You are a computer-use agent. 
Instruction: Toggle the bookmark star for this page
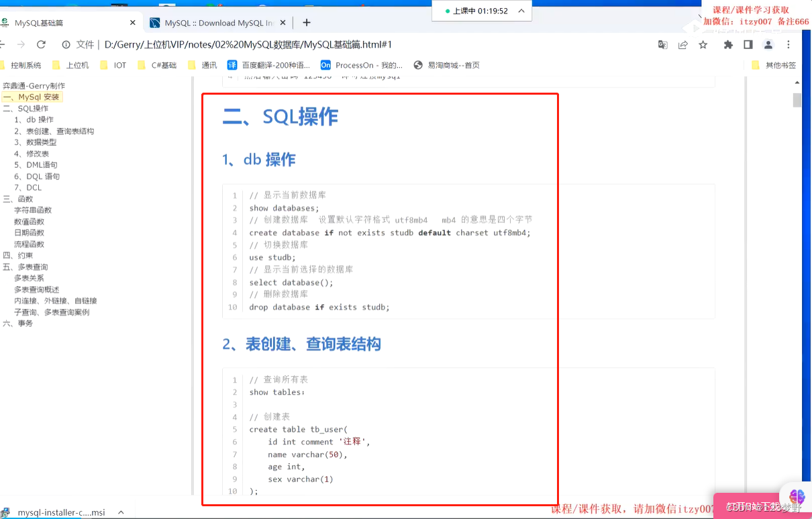(702, 44)
